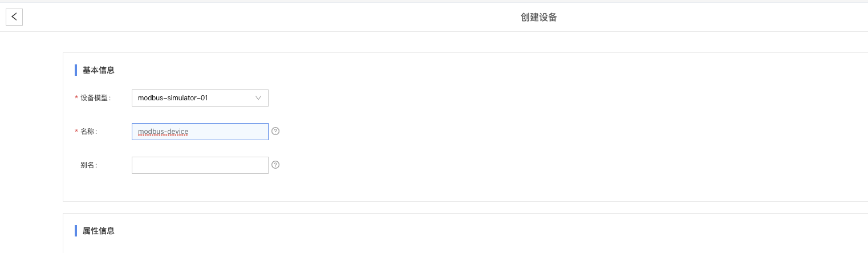Screen dimensions: 868x253
Task: Click the blue marker bar beside 基本信息
Action: click(x=76, y=70)
